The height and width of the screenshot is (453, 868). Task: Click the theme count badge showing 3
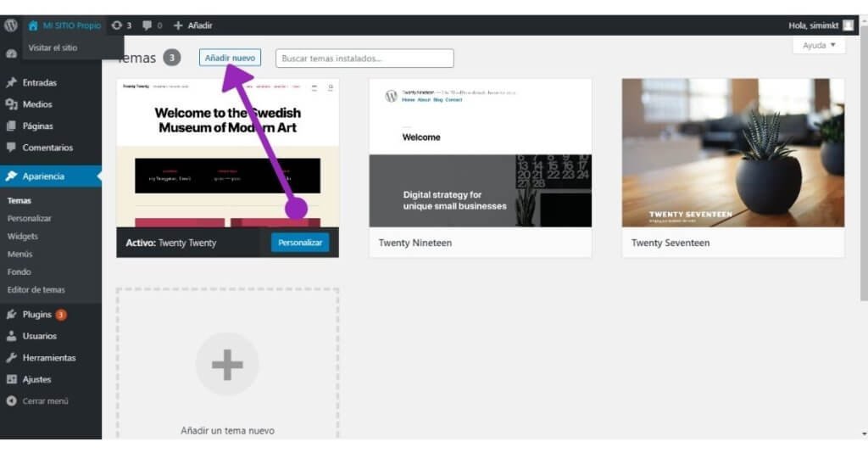[171, 58]
